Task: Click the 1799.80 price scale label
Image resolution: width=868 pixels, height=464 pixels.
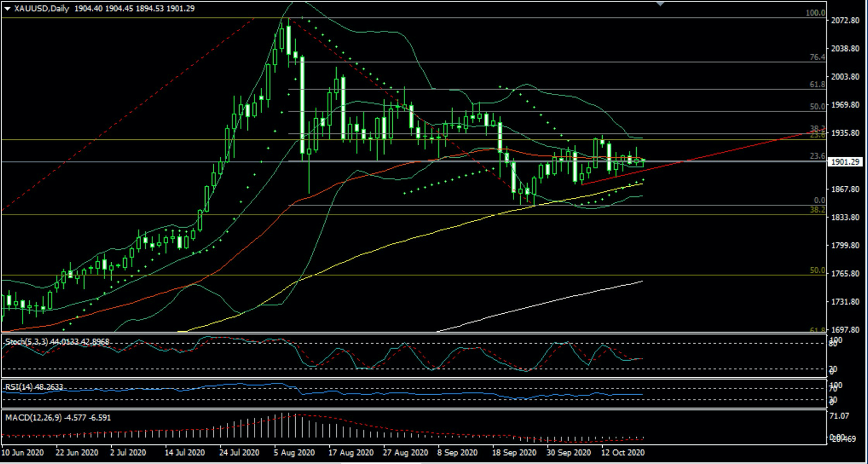Action: [845, 246]
